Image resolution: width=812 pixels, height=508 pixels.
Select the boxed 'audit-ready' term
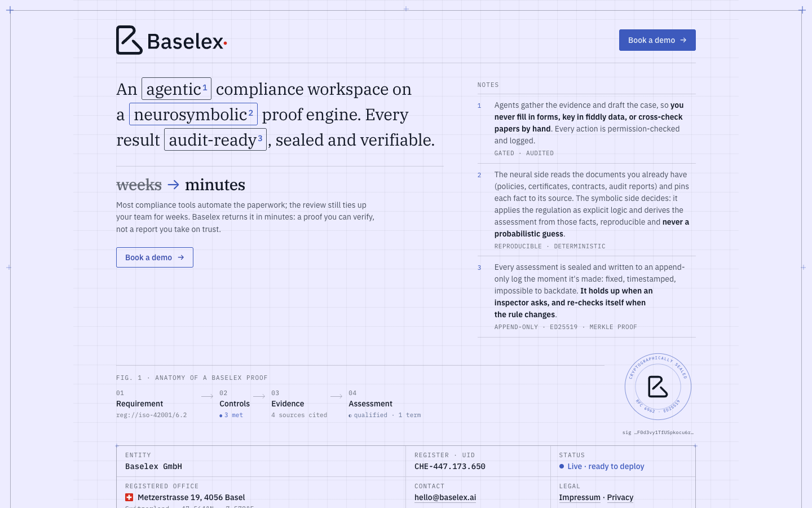point(215,139)
